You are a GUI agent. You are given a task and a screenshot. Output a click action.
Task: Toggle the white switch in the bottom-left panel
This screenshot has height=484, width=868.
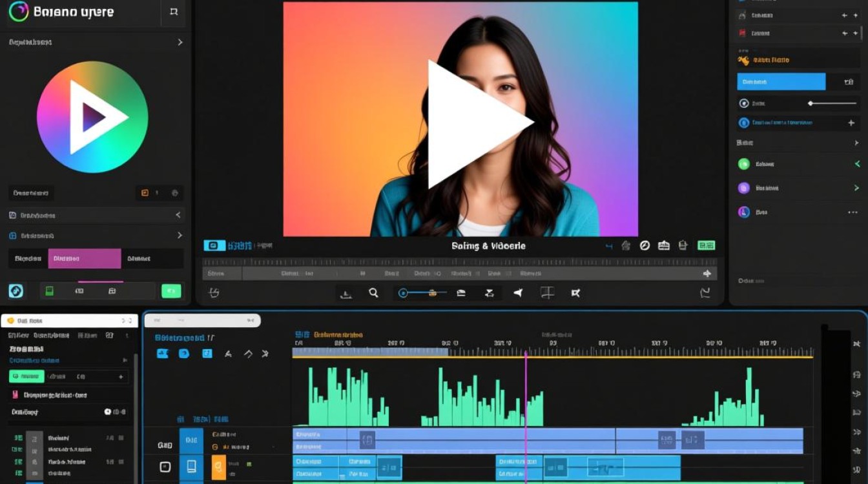[108, 412]
